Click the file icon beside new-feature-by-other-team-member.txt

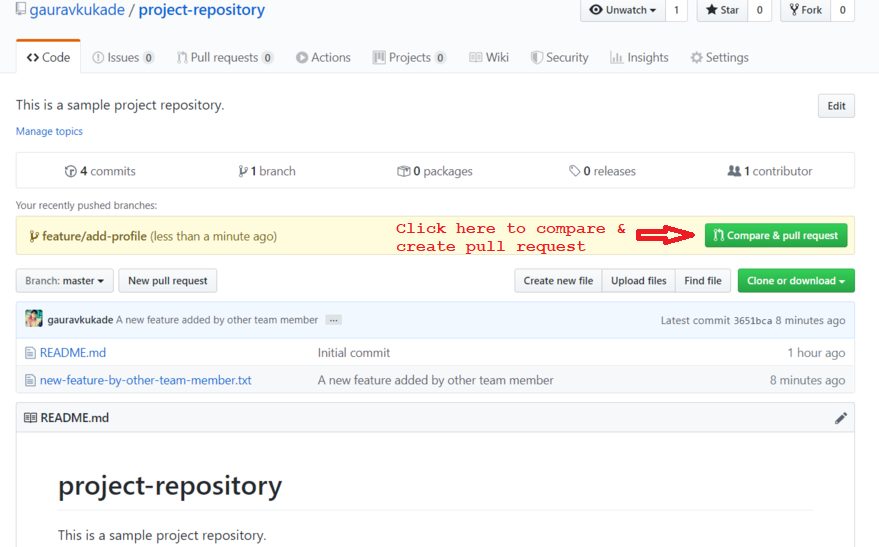(30, 381)
